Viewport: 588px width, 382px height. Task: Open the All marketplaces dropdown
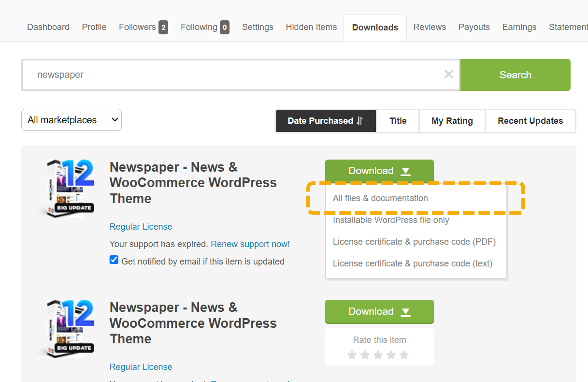coord(72,120)
